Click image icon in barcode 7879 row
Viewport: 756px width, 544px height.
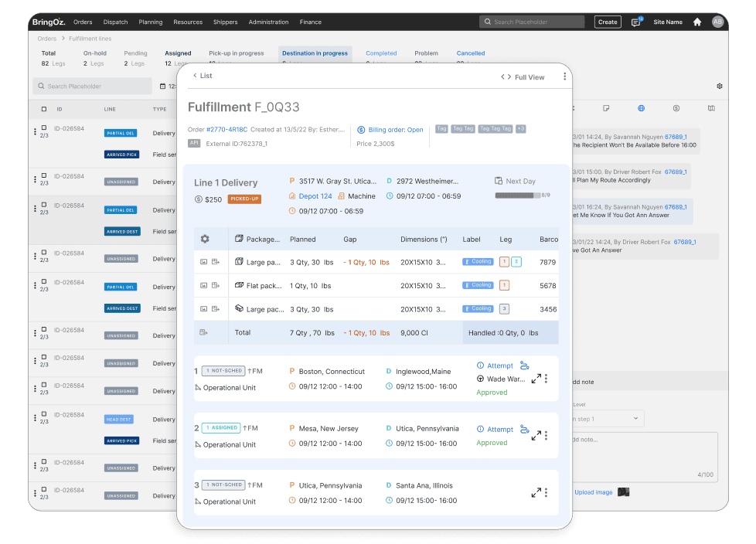[x=204, y=262]
